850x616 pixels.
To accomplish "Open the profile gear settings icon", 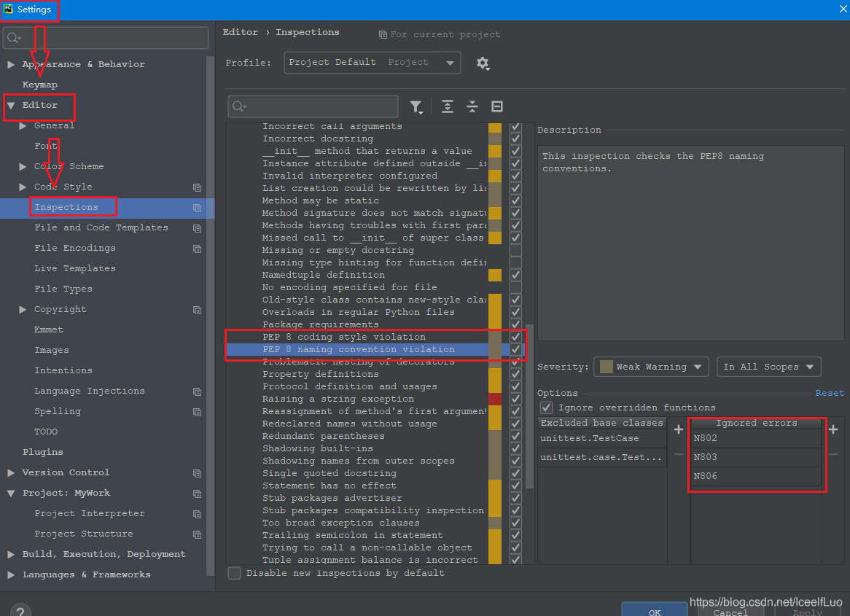I will (x=483, y=63).
